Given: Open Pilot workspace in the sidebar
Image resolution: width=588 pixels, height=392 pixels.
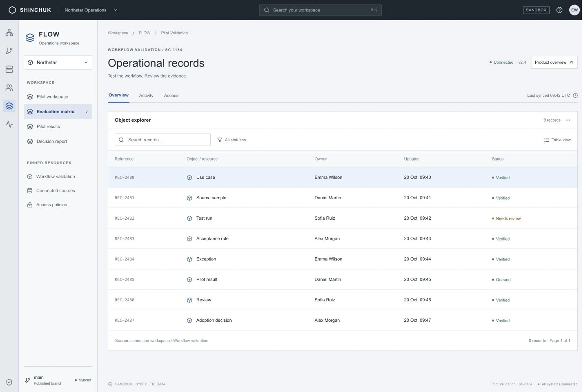Looking at the screenshot, I should click(x=58, y=97).
